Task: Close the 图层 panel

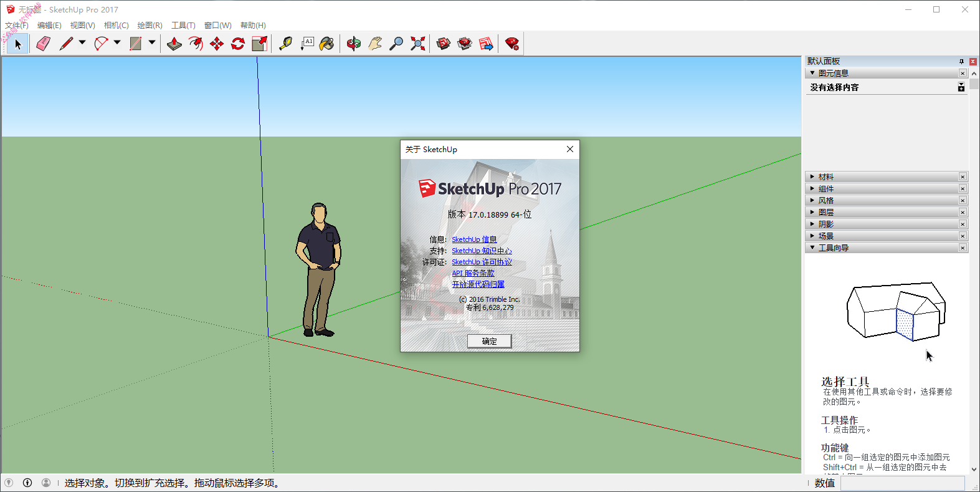Action: click(x=963, y=212)
